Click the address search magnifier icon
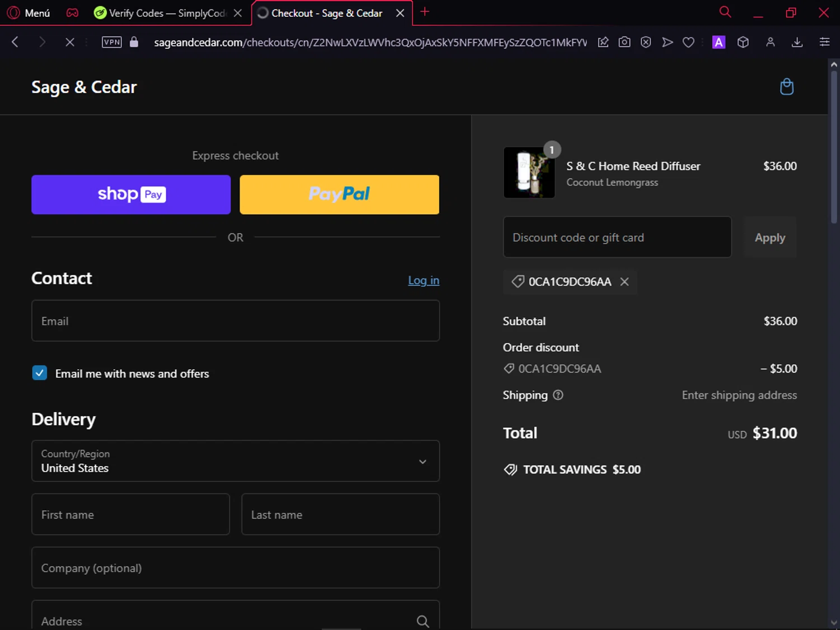The width and height of the screenshot is (840, 630). pos(423,621)
